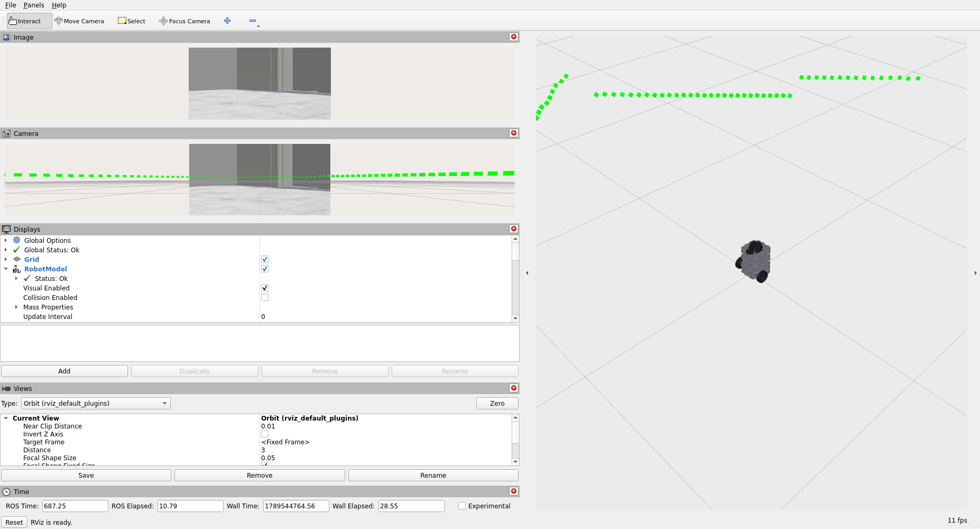Click the Time panel clock icon

tap(6, 491)
